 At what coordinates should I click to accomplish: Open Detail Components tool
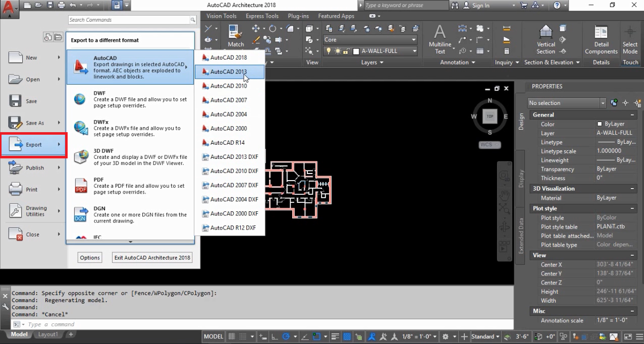coord(601,40)
